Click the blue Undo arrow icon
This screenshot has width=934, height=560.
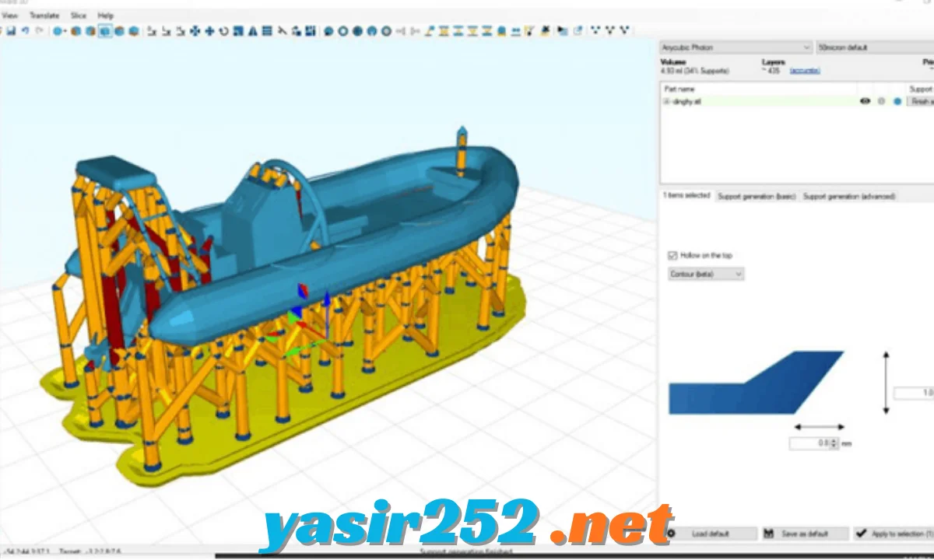tap(26, 31)
